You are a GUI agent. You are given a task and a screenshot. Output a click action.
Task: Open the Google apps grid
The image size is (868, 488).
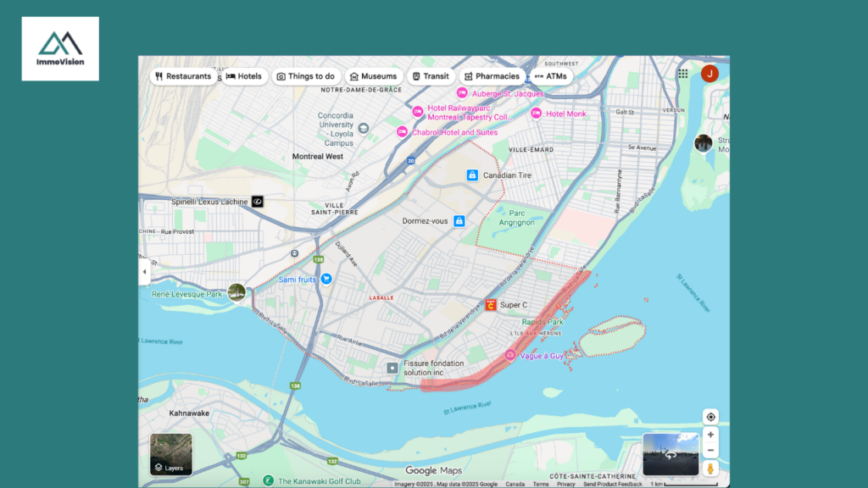click(x=683, y=74)
